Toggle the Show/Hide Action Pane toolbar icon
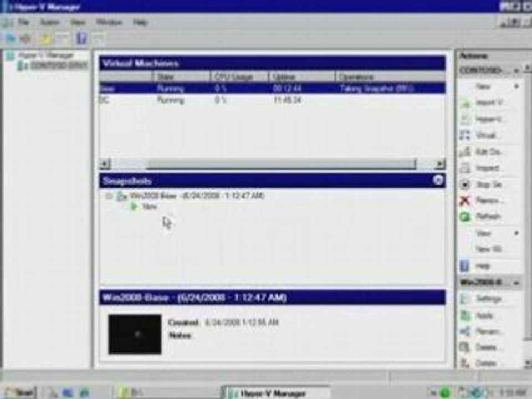Image resolution: width=532 pixels, height=399 pixels. tap(99, 39)
